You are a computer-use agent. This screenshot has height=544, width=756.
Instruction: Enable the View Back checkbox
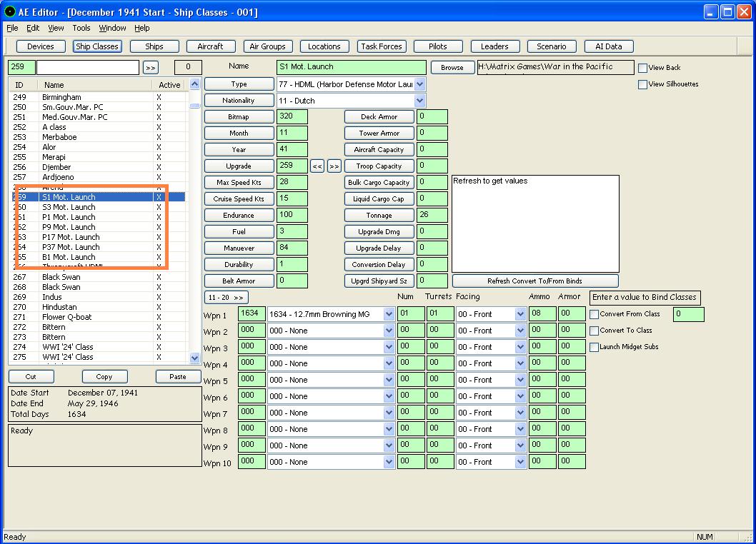(x=642, y=68)
